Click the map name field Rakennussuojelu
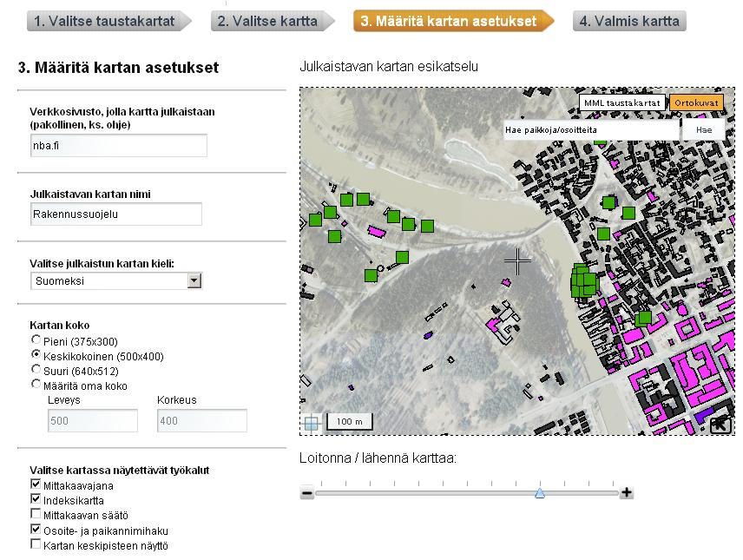This screenshot has width=743, height=560. tap(116, 214)
